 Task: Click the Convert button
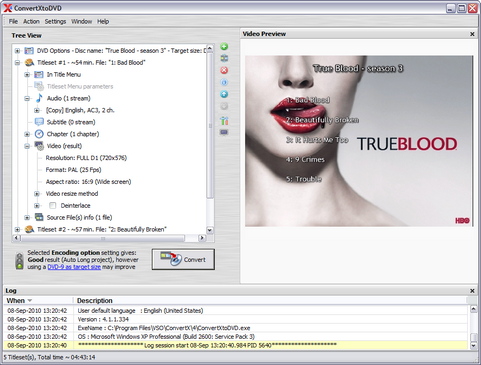click(183, 259)
